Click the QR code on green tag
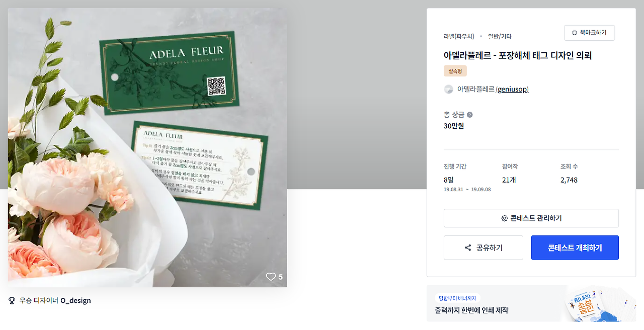Viewport: 644px width, 330px height. (x=216, y=86)
